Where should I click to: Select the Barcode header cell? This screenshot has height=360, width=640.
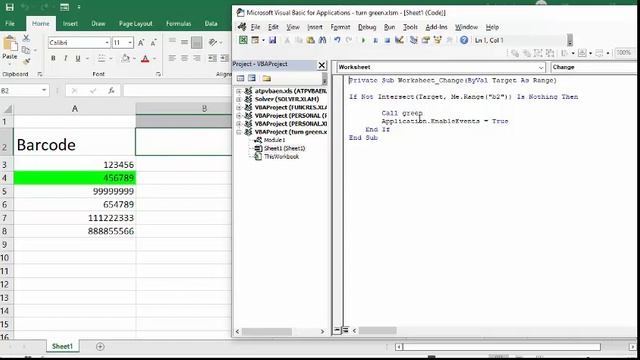75,142
